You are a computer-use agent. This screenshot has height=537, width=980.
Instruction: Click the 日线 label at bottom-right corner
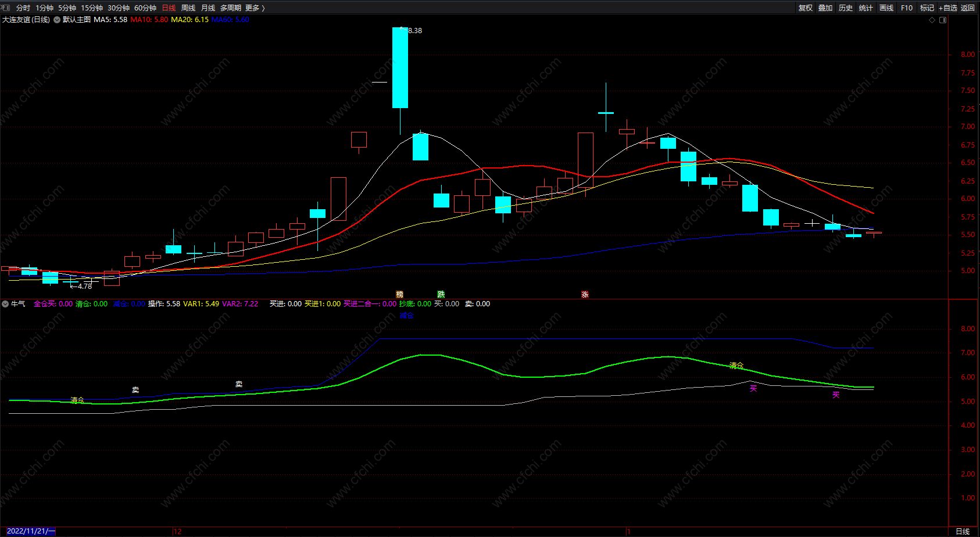[x=963, y=531]
